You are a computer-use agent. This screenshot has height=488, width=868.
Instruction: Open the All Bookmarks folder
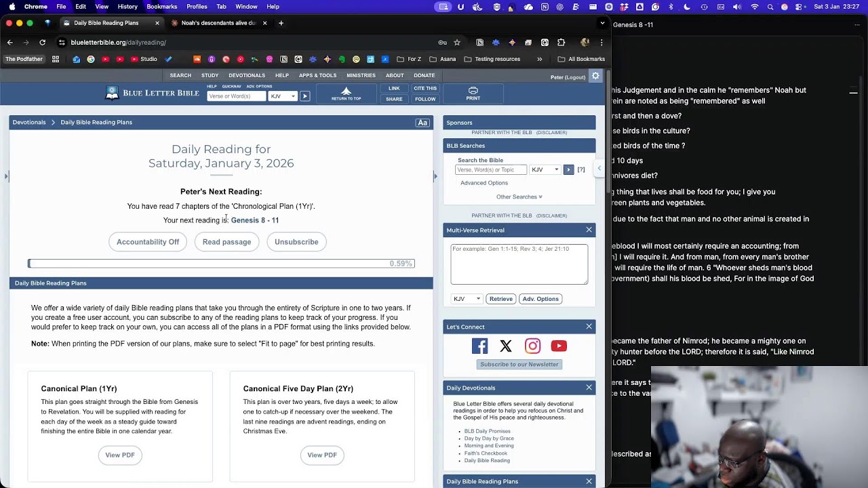[x=580, y=59]
